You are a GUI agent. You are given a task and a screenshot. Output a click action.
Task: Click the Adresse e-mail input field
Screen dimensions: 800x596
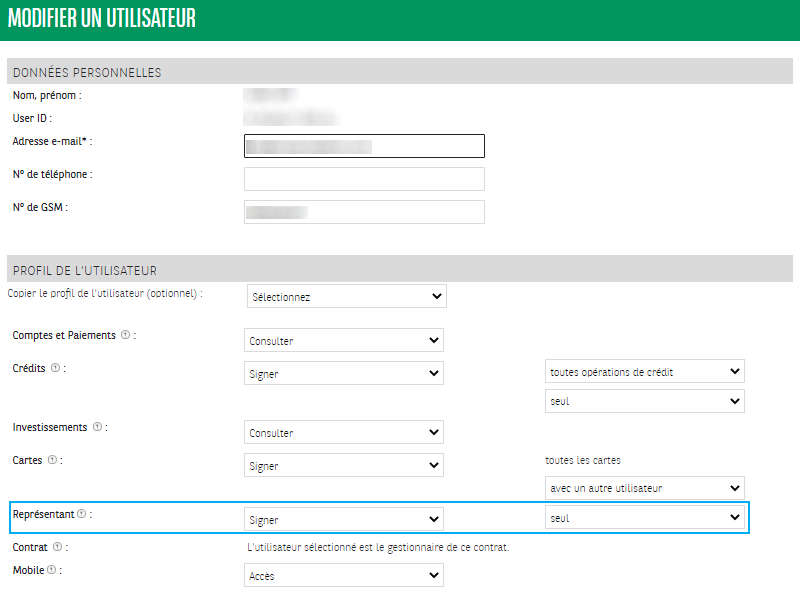point(364,146)
